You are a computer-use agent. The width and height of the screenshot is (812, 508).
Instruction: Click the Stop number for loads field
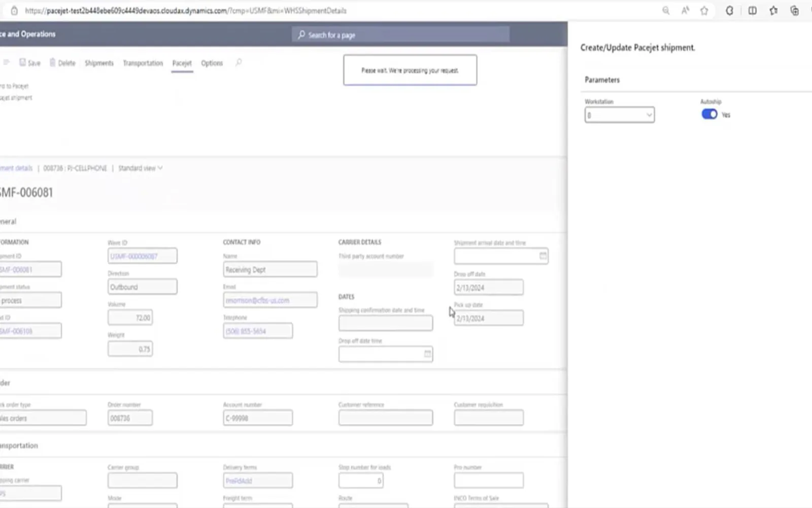[361, 481]
